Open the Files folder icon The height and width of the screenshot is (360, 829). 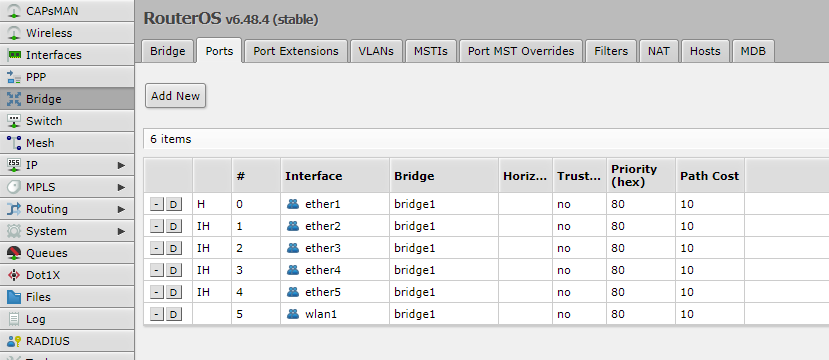(14, 297)
